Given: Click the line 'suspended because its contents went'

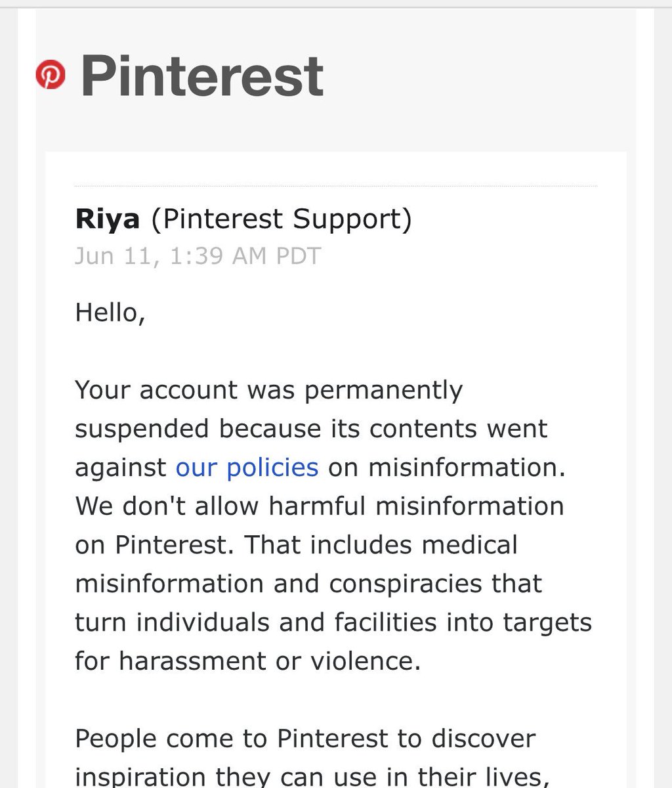Looking at the screenshot, I should [x=311, y=429].
